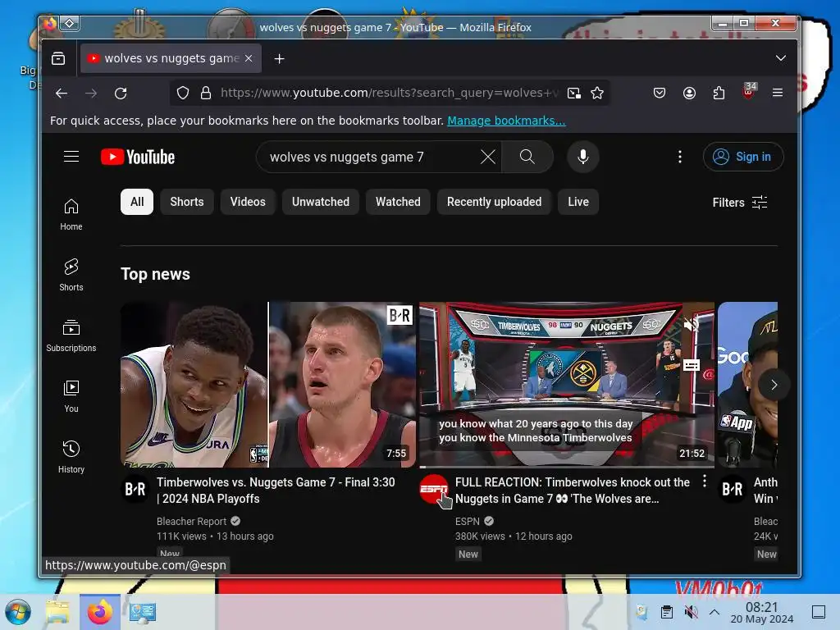Open Shorts in the sidebar
The image size is (840, 630).
pos(71,275)
